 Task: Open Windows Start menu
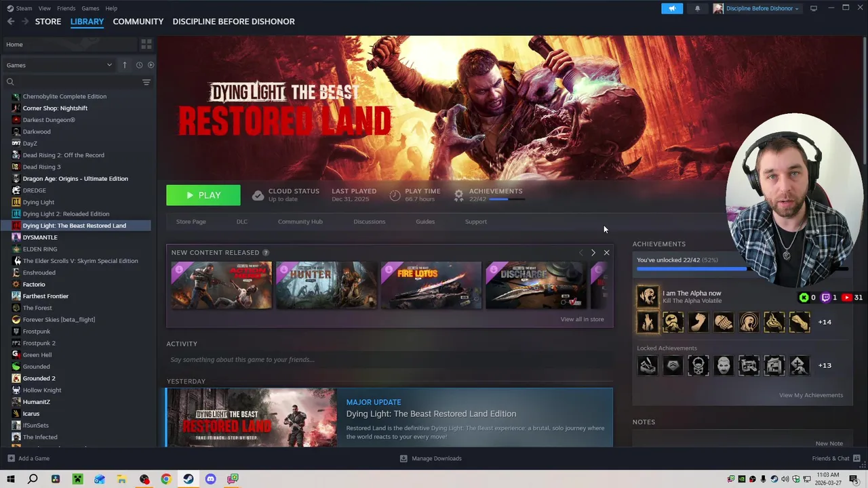click(x=10, y=479)
